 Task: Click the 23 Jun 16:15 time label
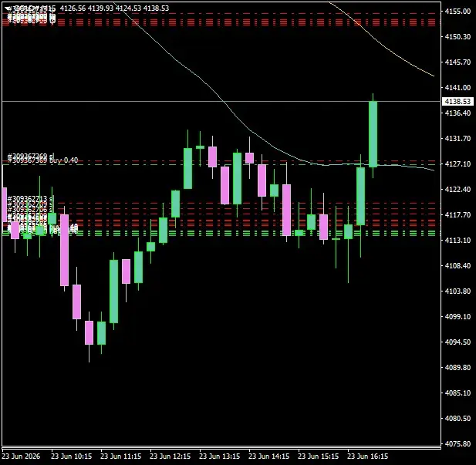click(368, 457)
